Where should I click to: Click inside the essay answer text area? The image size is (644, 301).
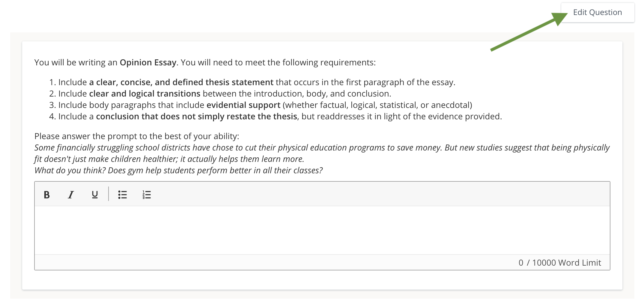(x=322, y=230)
